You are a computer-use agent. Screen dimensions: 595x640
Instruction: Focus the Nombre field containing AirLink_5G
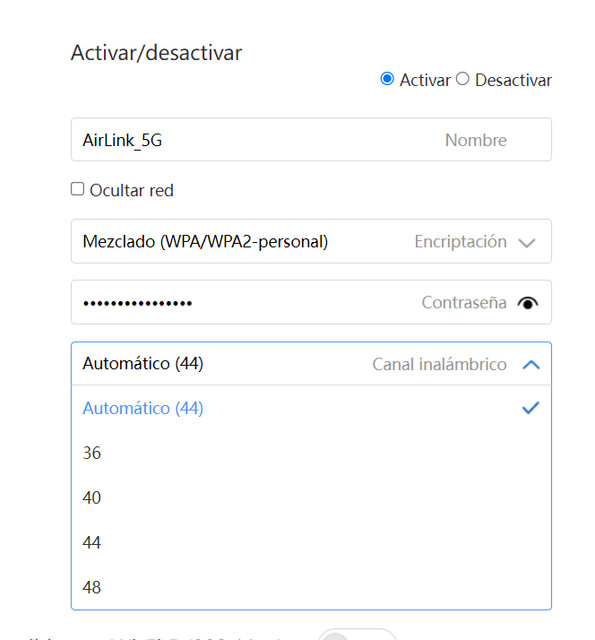click(x=311, y=140)
